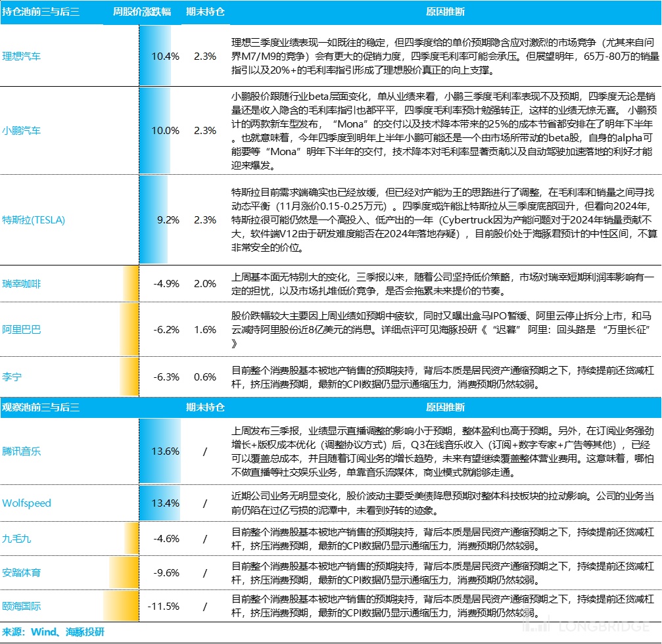662x644 pixels.
Task: Click the 13.6% change value
Action: pyautogui.click(x=165, y=451)
